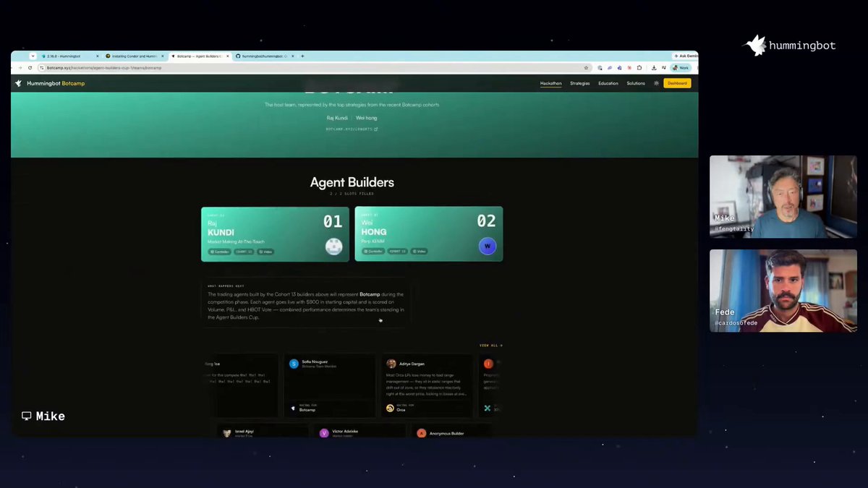Click the Orca logo under Aditya Dargan
Viewport: 868px width, 488px height.
tap(390, 408)
